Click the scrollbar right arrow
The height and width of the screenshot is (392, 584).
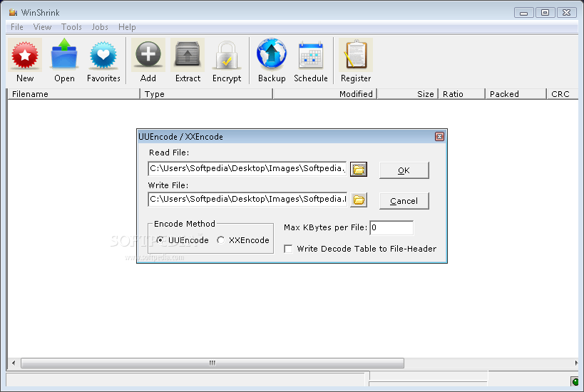click(576, 363)
